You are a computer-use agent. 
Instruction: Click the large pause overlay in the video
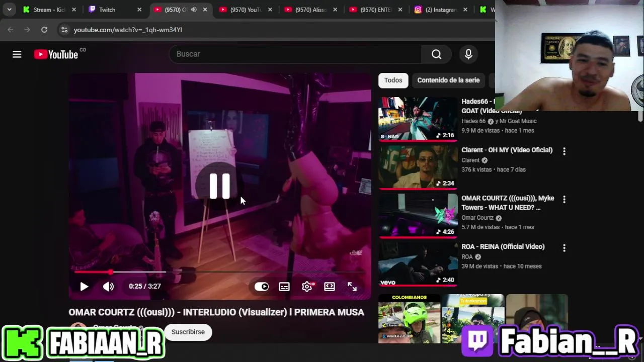click(219, 187)
